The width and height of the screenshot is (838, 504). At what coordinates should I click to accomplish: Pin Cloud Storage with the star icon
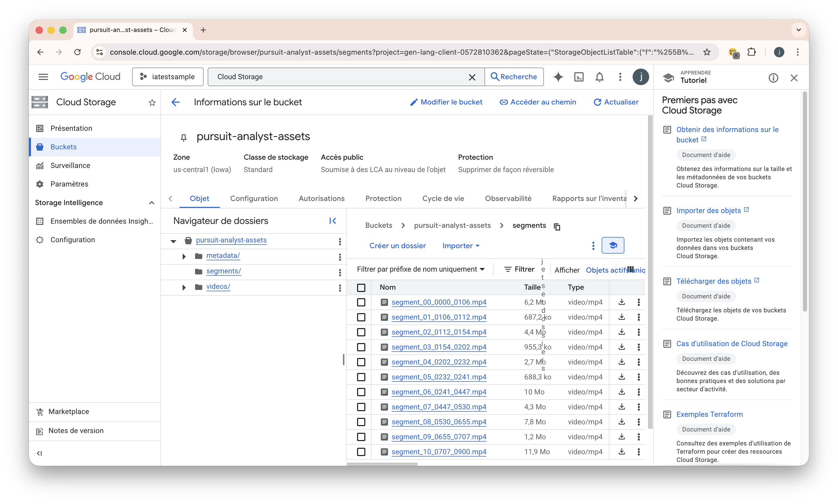(x=152, y=102)
